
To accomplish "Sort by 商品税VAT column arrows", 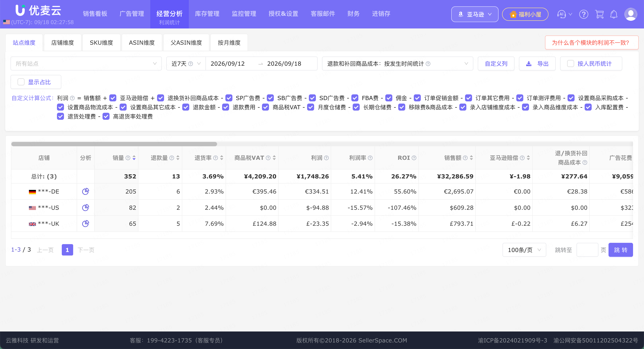I will 274,158.
